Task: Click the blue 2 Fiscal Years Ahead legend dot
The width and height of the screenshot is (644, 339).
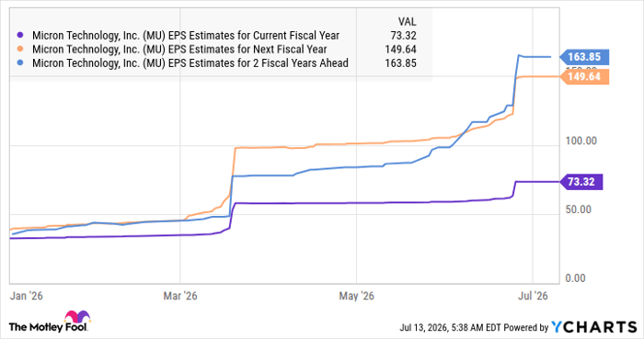Action: [20, 63]
